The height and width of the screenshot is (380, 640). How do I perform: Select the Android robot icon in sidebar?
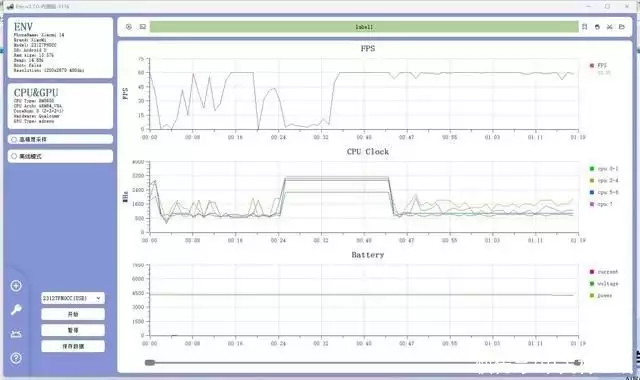(16, 334)
